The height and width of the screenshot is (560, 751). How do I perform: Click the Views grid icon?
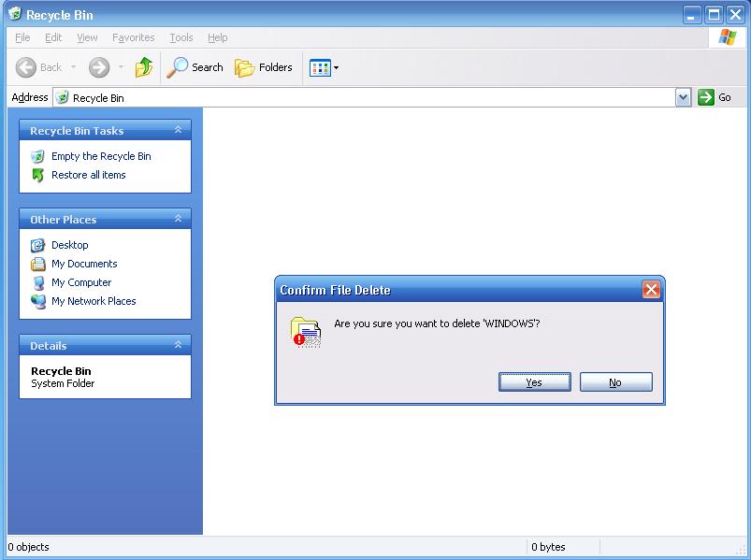[320, 68]
